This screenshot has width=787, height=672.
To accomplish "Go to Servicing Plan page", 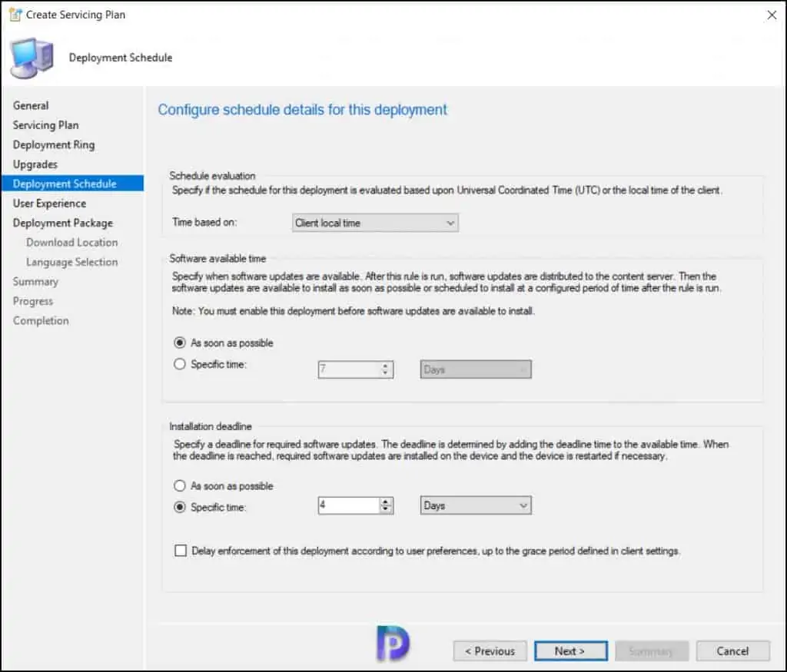I will click(x=45, y=125).
